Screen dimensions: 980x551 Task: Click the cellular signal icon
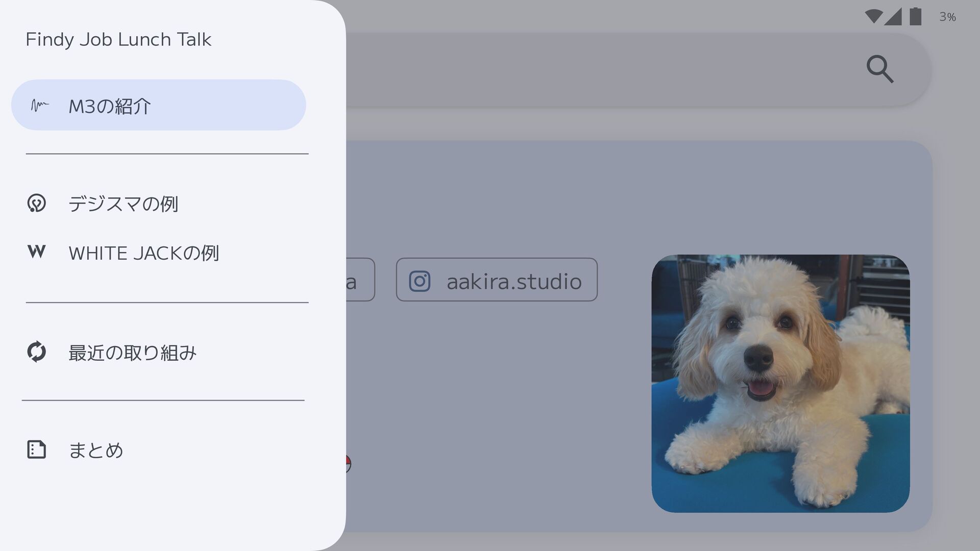click(x=893, y=16)
